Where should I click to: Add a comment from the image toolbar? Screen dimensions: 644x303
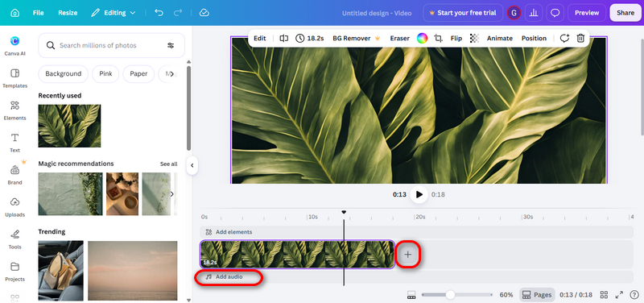click(x=565, y=38)
